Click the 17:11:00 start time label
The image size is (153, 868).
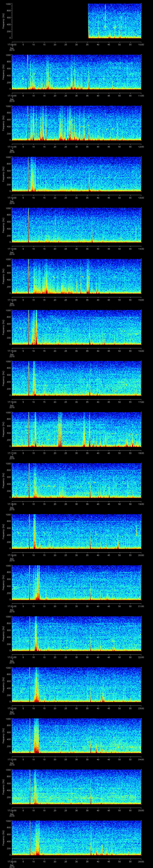pyautogui.click(x=12, y=147)
